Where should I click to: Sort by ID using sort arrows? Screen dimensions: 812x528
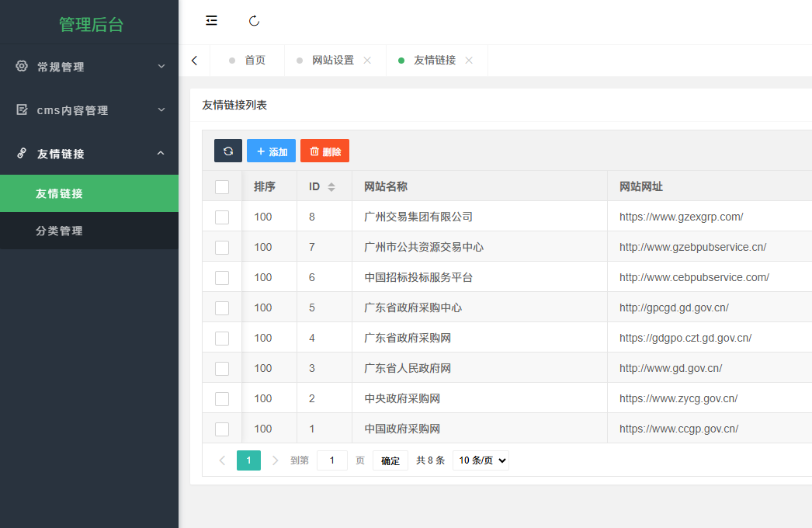click(331, 187)
